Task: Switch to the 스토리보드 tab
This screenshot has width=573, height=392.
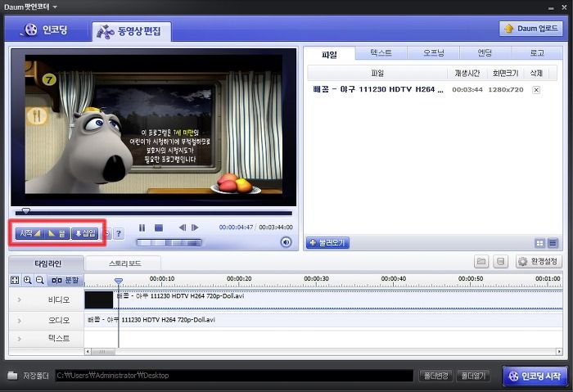Action: tap(124, 264)
